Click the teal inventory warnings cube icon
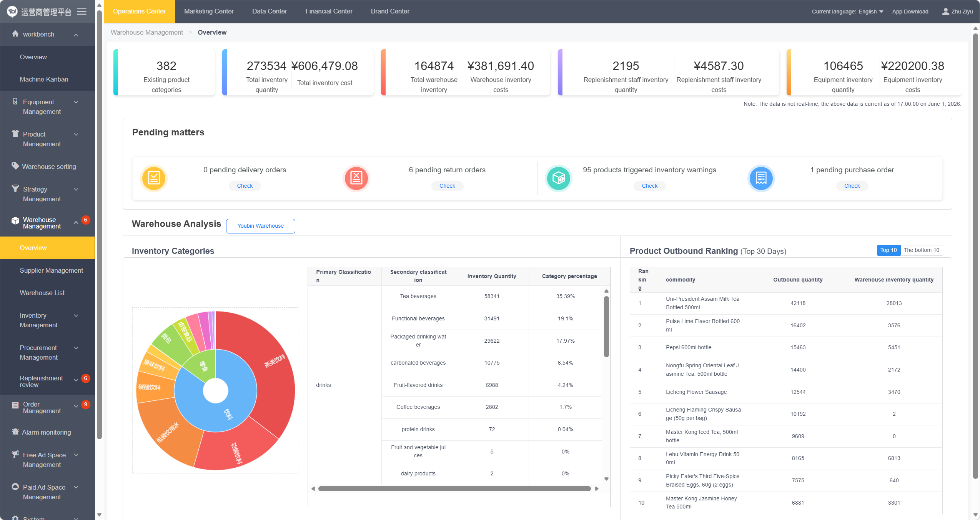The height and width of the screenshot is (520, 980). pyautogui.click(x=559, y=178)
